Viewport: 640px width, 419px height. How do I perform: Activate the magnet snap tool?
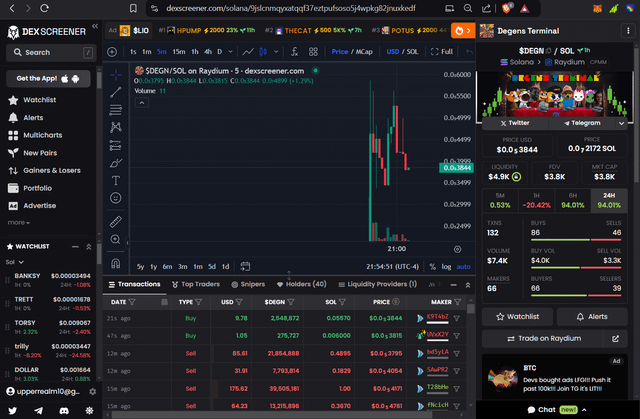pyautogui.click(x=116, y=263)
